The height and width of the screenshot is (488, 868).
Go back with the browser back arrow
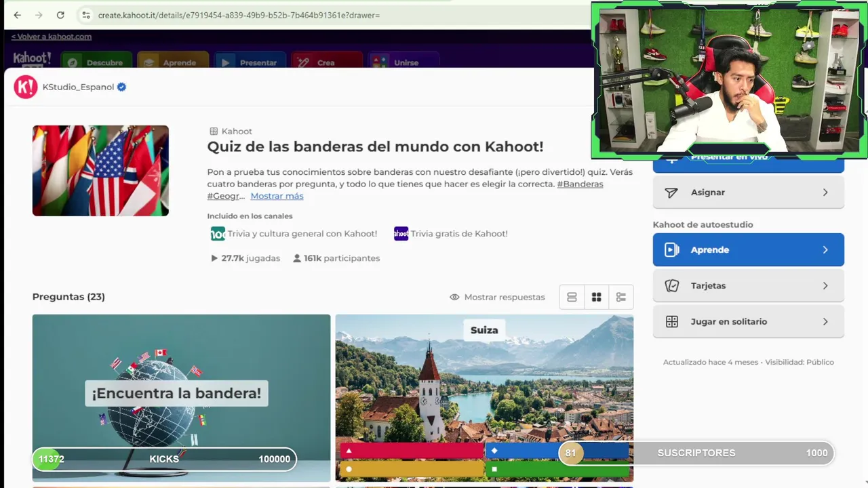(18, 15)
